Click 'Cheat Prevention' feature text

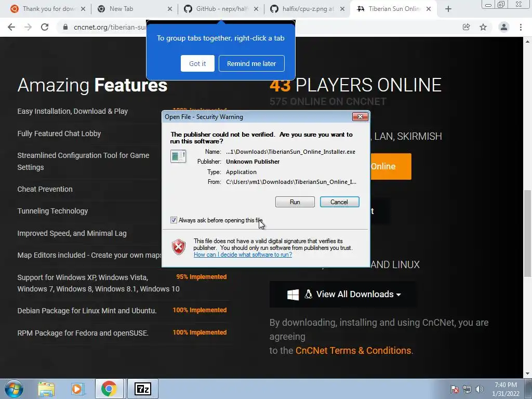(45, 189)
